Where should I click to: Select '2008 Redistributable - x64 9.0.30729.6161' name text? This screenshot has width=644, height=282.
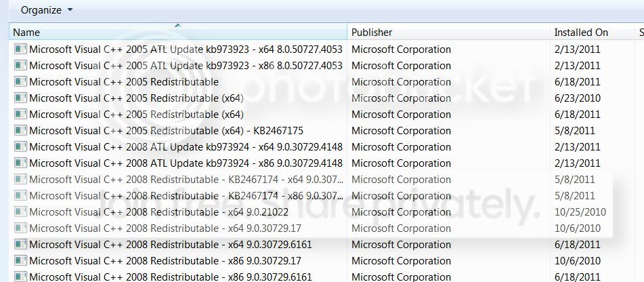[171, 245]
